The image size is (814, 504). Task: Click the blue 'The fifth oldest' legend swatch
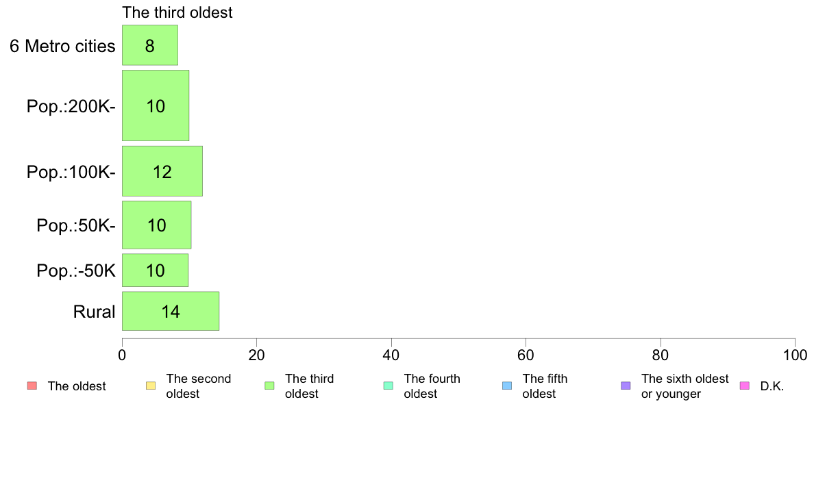pyautogui.click(x=507, y=386)
